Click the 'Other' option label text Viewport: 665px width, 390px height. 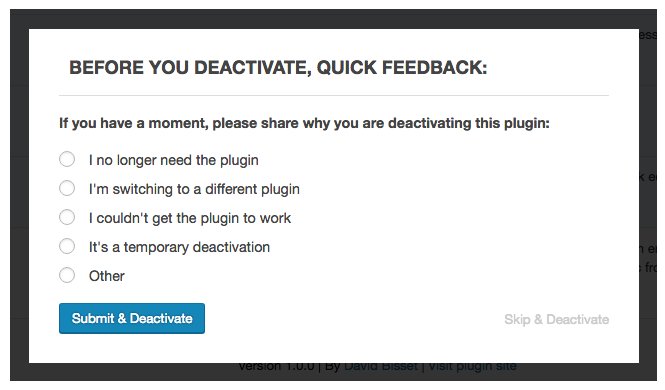coord(106,276)
